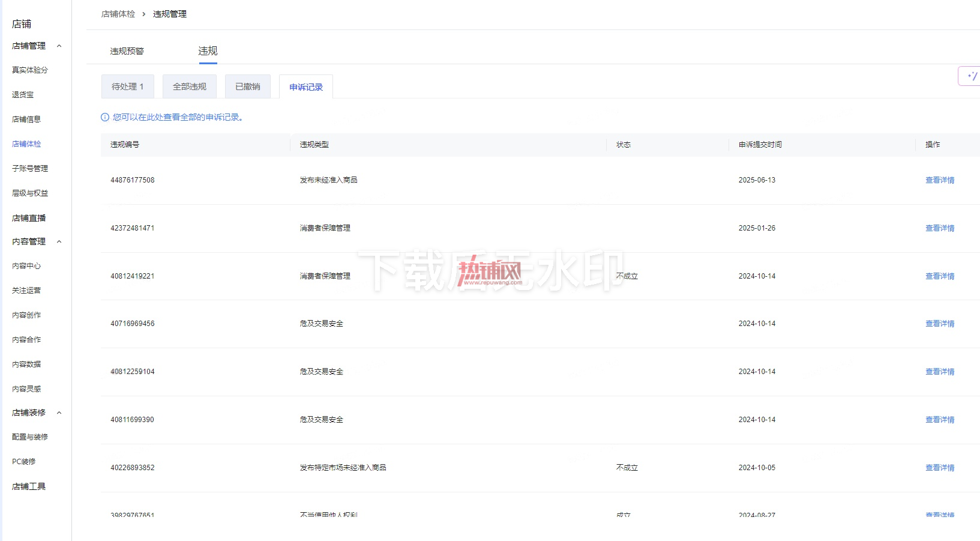980x541 pixels.
Task: Open 内容中心 under content management
Action: click(26, 266)
